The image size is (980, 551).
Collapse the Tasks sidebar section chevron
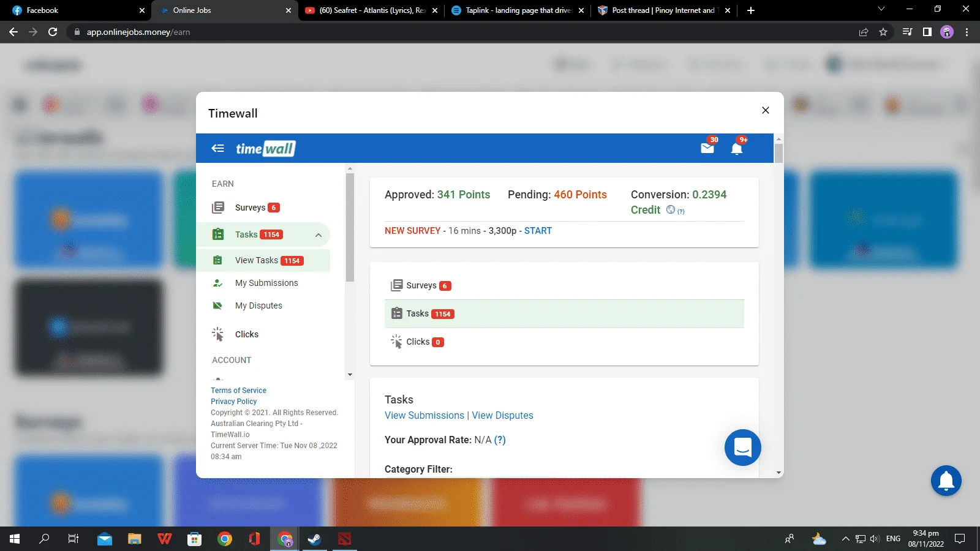(x=318, y=235)
